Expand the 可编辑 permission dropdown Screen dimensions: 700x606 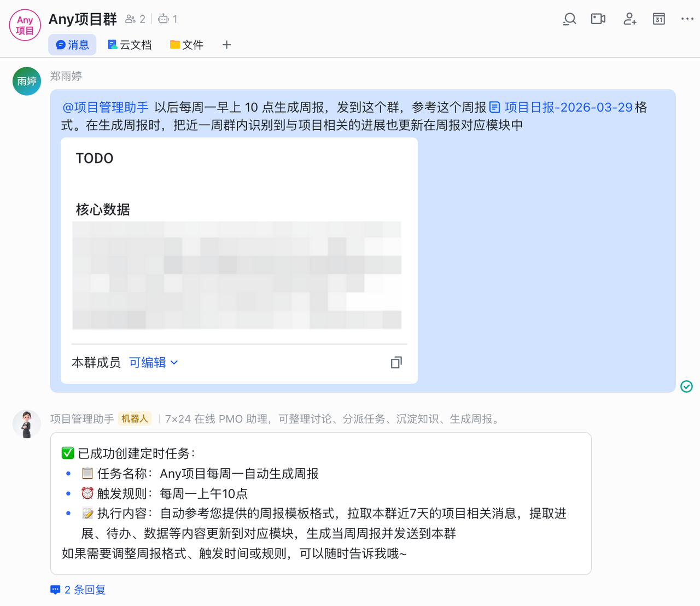153,363
